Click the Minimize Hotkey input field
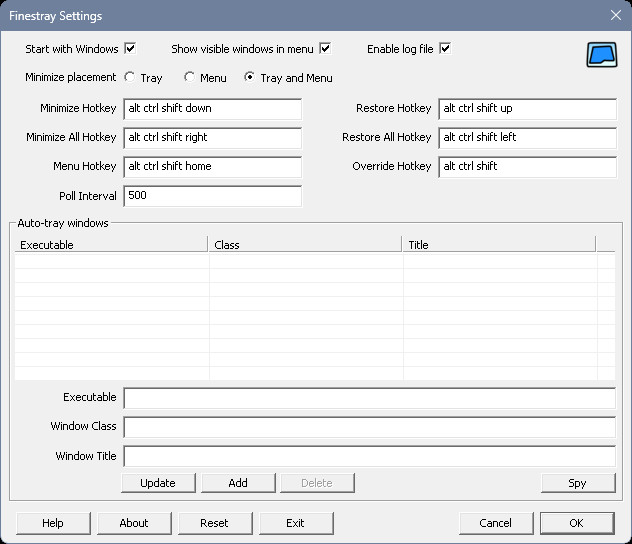The image size is (632, 544). 213,109
